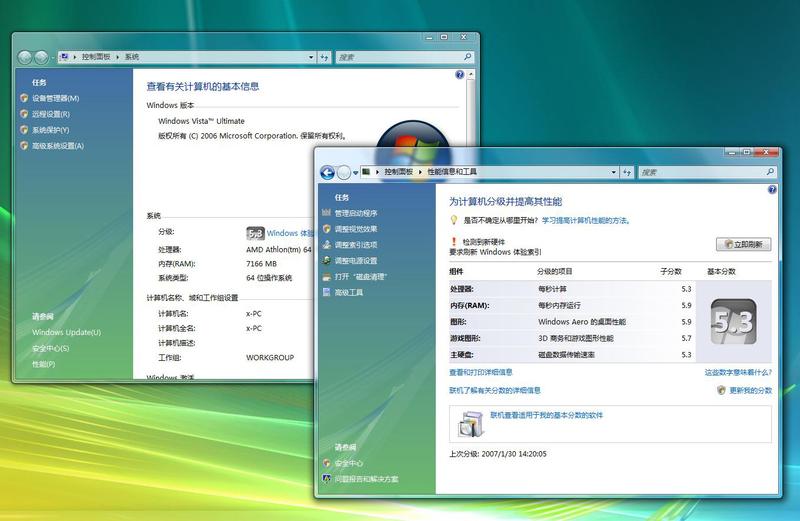Open recent pages arrow in Performance window
800x521 pixels.
coord(356,173)
